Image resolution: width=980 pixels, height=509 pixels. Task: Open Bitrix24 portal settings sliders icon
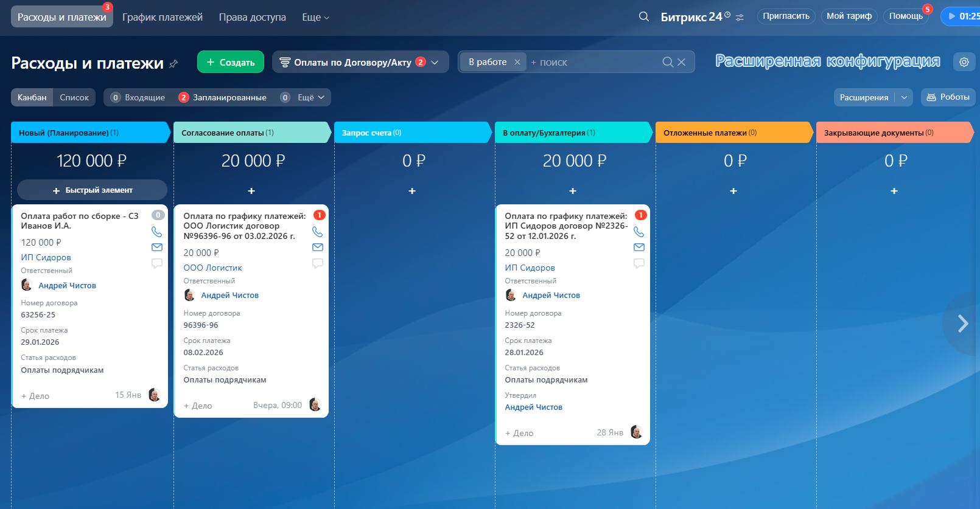point(740,18)
